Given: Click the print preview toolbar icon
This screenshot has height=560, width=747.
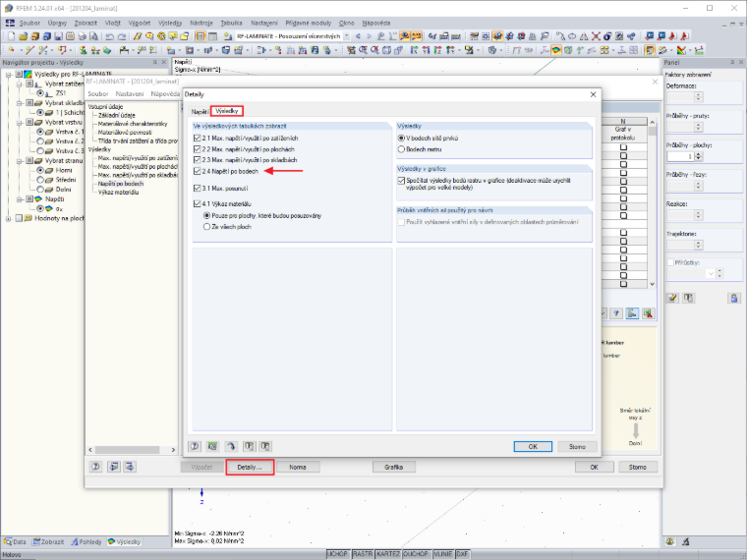Looking at the screenshot, I should [93, 36].
